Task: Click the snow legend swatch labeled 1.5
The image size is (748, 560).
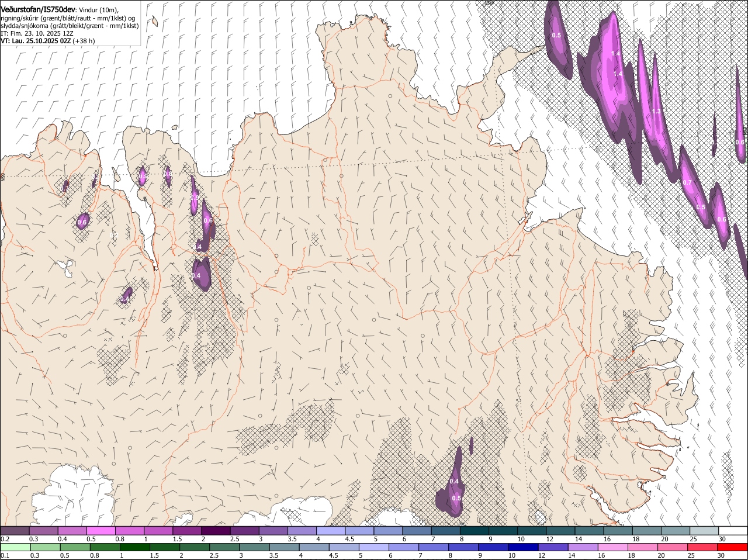Action: pyautogui.click(x=187, y=530)
